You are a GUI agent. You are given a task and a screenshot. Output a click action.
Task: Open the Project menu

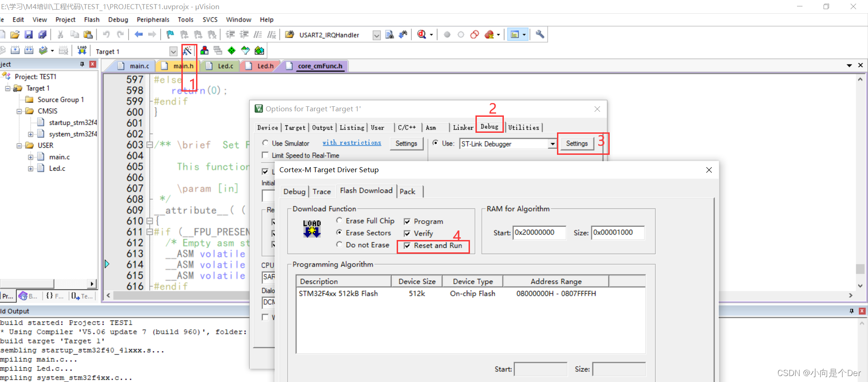pyautogui.click(x=66, y=19)
